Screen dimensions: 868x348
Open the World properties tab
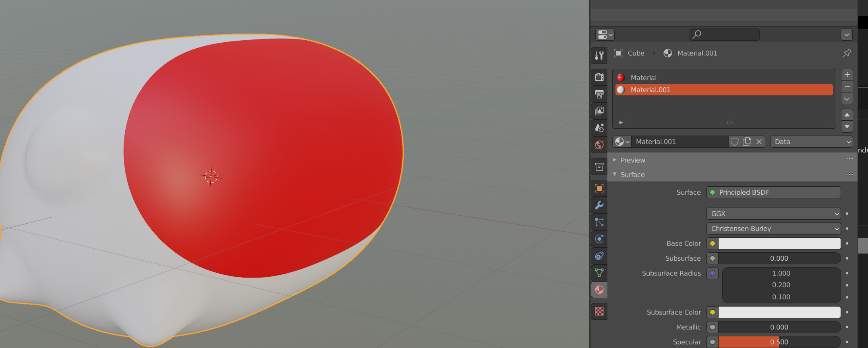tap(599, 145)
